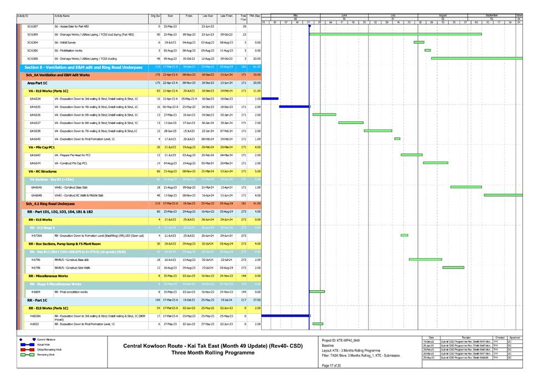Screen dimensions: 554x392
Task: Select the green Gantt bar for activity 6A-6636
Action: tap(324, 115)
